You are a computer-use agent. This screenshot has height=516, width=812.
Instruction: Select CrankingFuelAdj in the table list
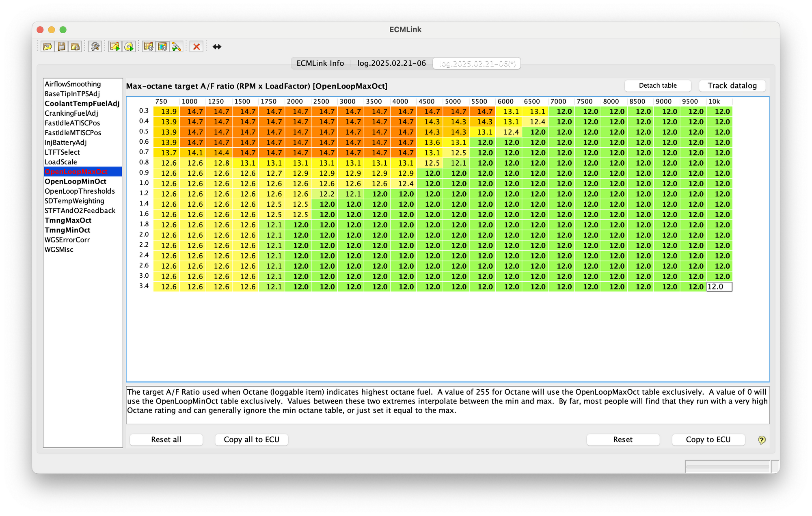pyautogui.click(x=83, y=113)
